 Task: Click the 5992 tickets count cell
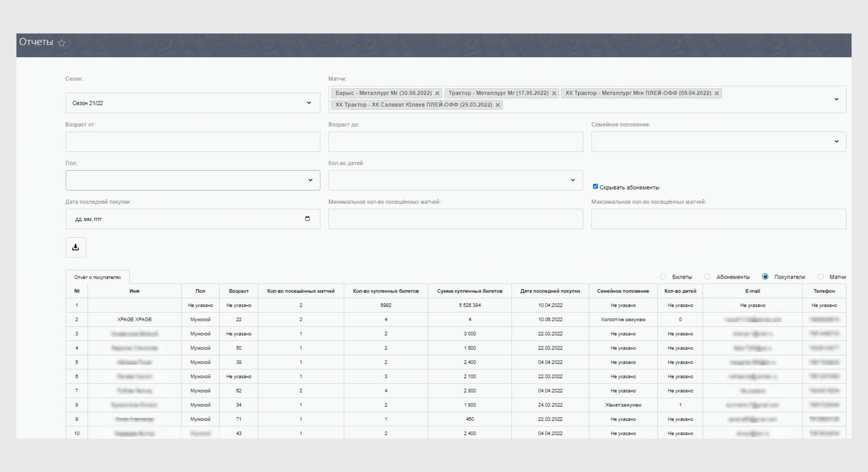(386, 305)
